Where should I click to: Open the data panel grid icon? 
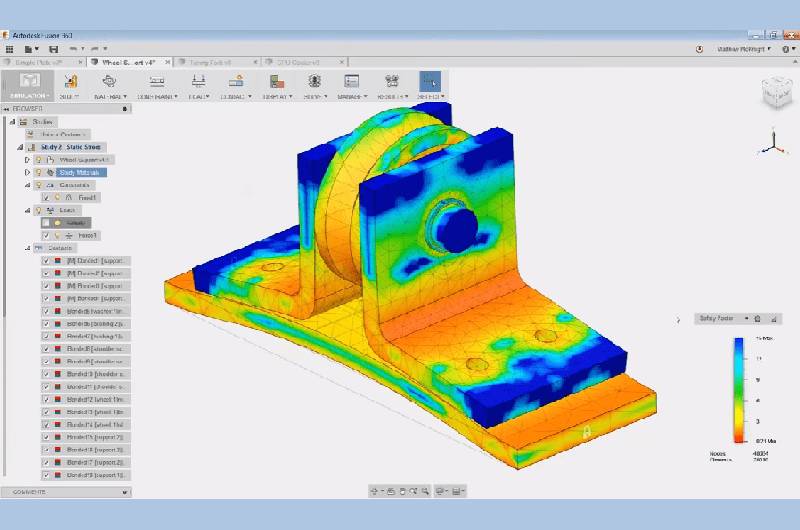[x=9, y=49]
